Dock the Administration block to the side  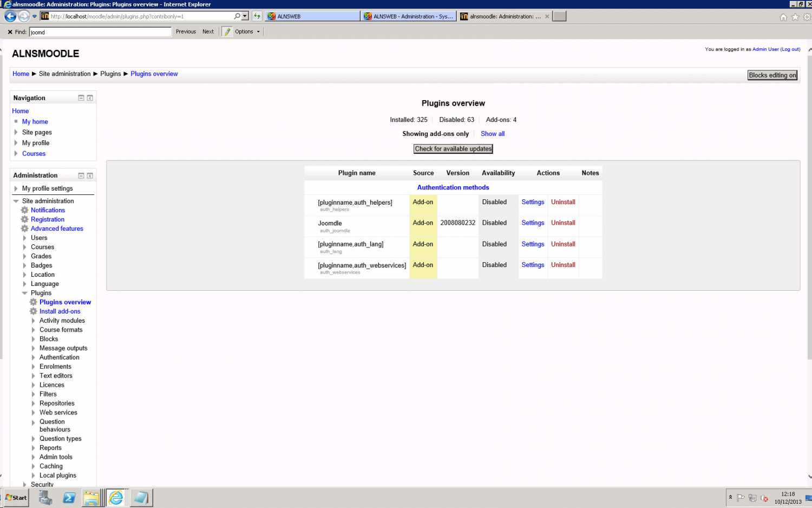90,175
